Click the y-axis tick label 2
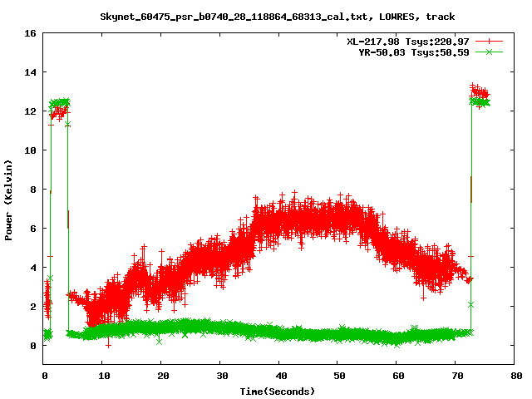 [x=33, y=307]
